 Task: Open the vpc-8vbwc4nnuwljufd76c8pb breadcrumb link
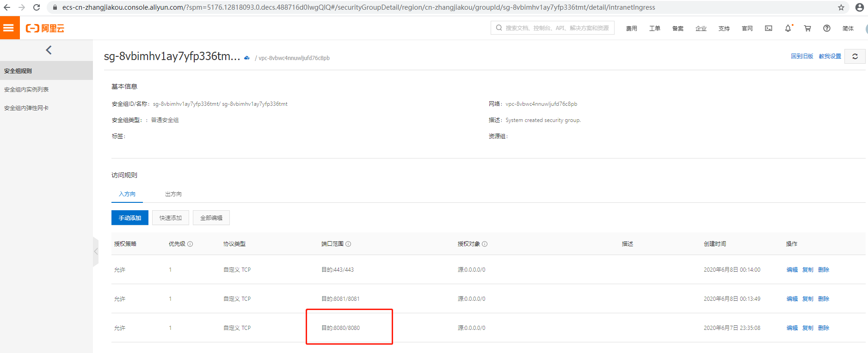tap(294, 58)
